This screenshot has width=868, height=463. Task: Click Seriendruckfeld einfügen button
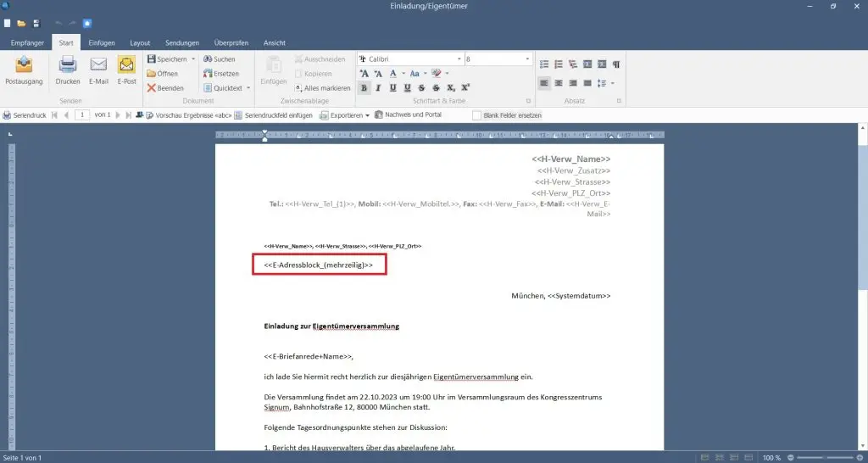274,115
